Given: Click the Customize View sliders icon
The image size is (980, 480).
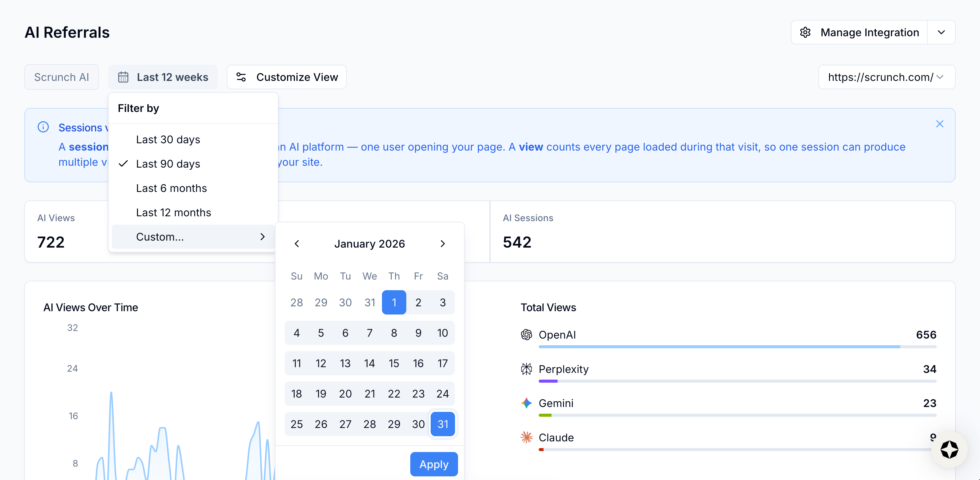Looking at the screenshot, I should coord(241,77).
